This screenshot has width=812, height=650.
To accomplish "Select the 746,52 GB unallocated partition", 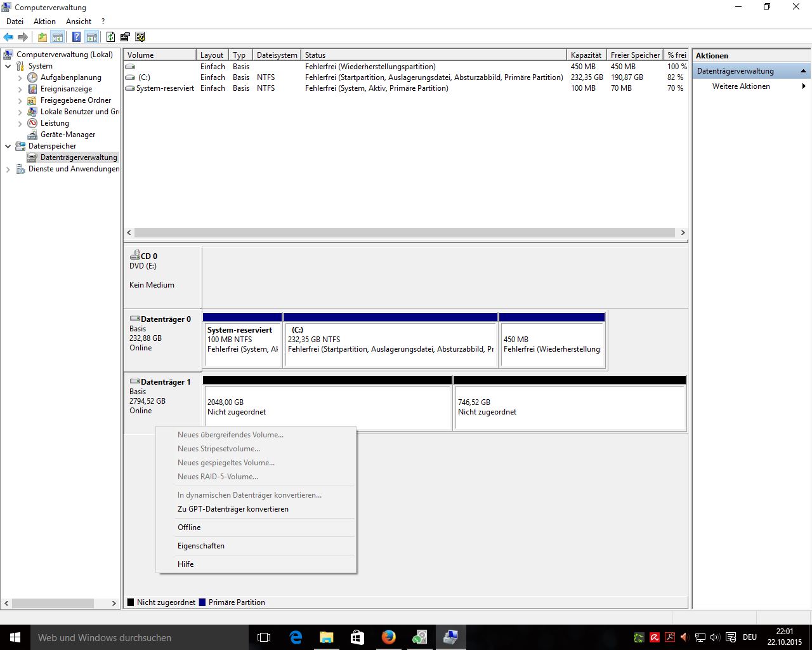I will point(570,403).
